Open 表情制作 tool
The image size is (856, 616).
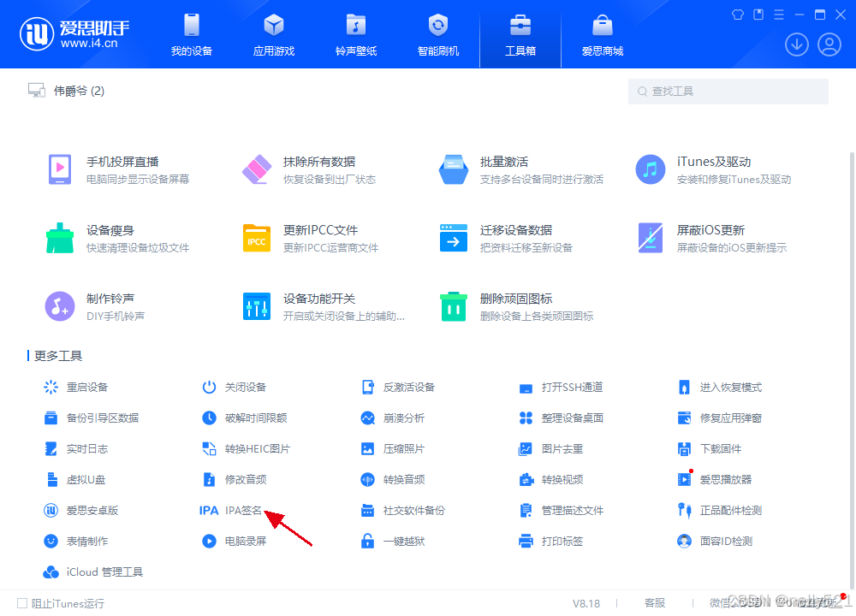(x=76, y=542)
